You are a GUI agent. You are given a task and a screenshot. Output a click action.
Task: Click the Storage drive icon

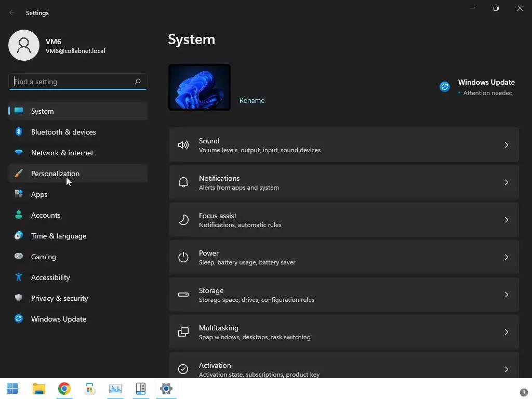(183, 295)
